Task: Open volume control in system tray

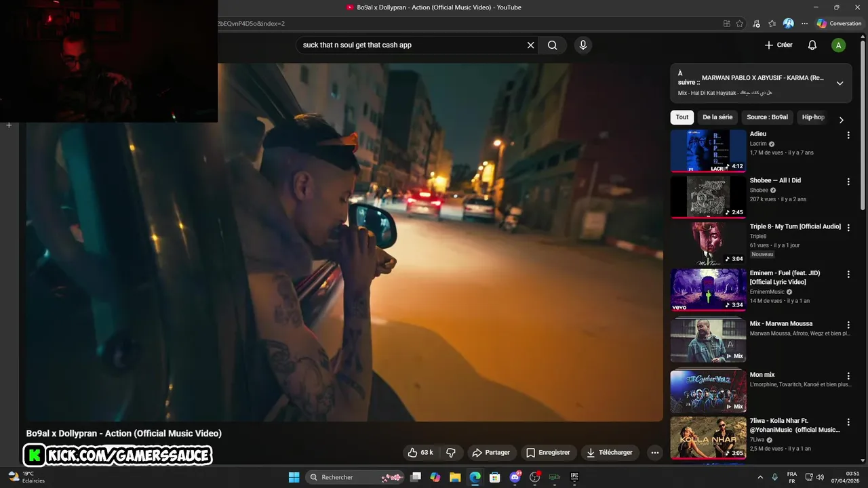Action: (819, 477)
